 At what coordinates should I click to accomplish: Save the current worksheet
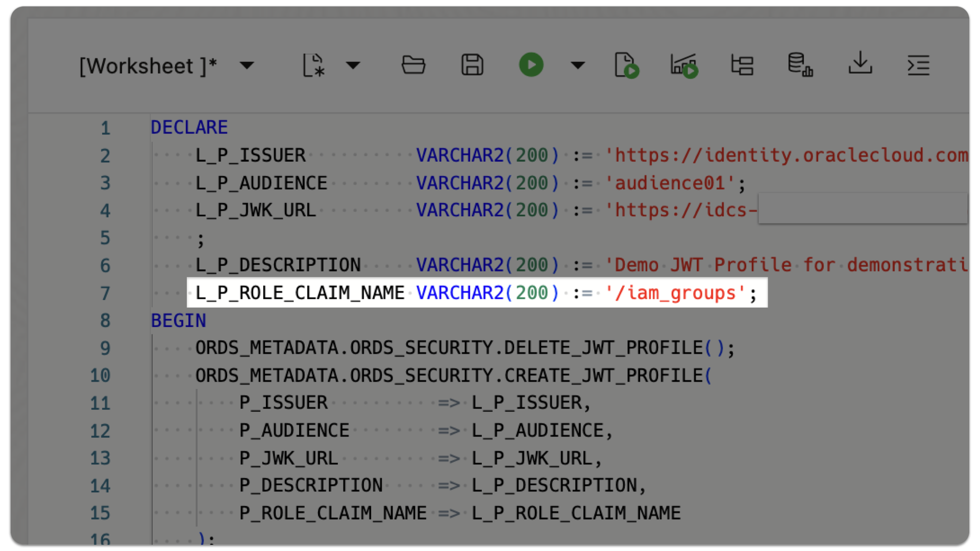472,65
